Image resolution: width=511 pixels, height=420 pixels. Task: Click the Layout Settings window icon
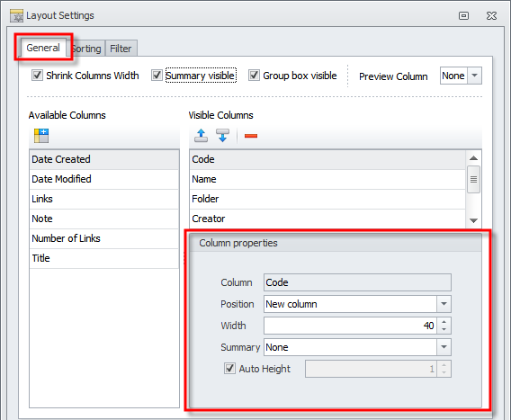tap(16, 15)
